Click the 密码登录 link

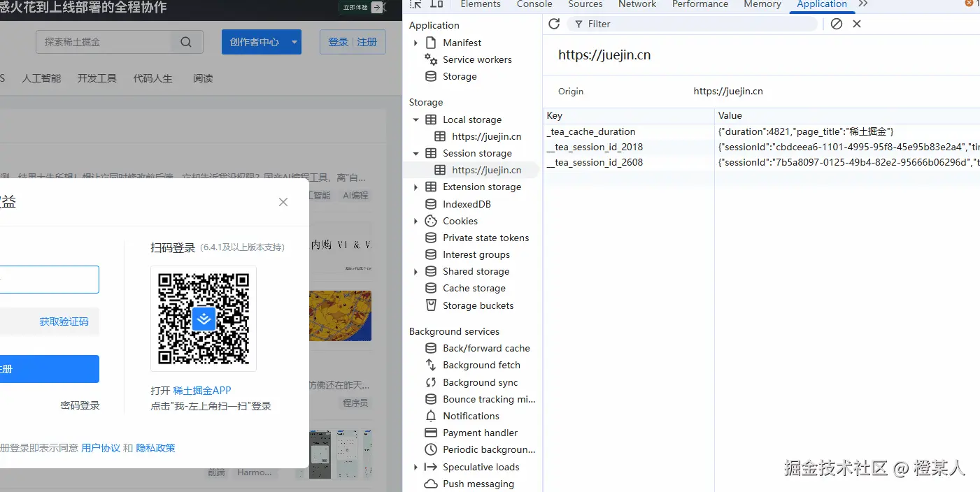click(80, 405)
